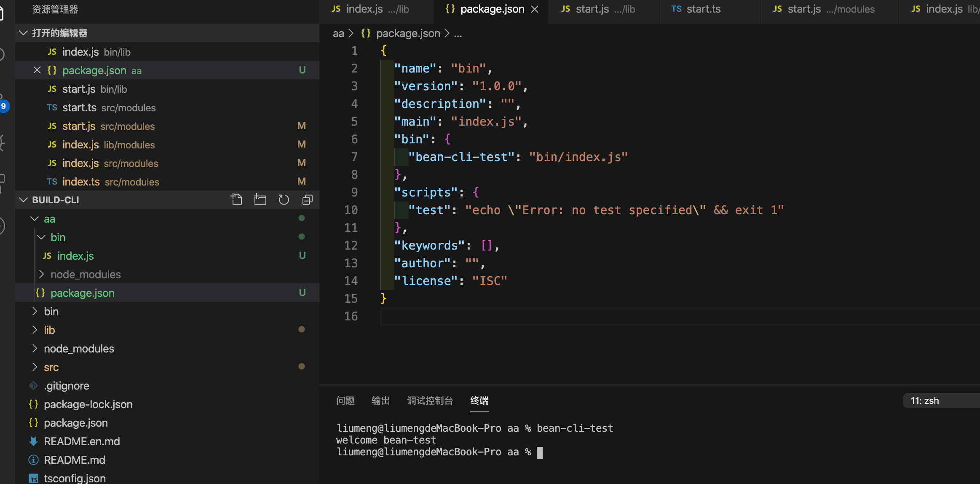Image resolution: width=980 pixels, height=484 pixels.
Task: Open README.md in explorer
Action: click(x=167, y=460)
